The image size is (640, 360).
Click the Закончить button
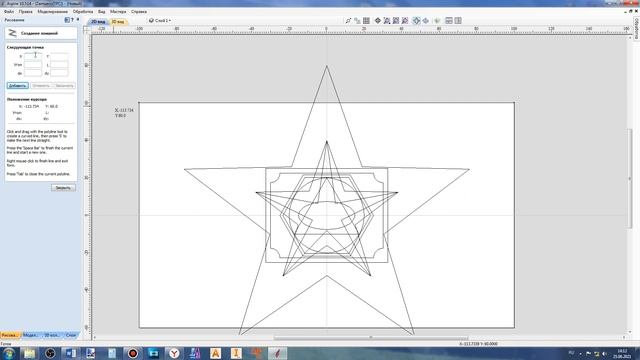pos(64,86)
